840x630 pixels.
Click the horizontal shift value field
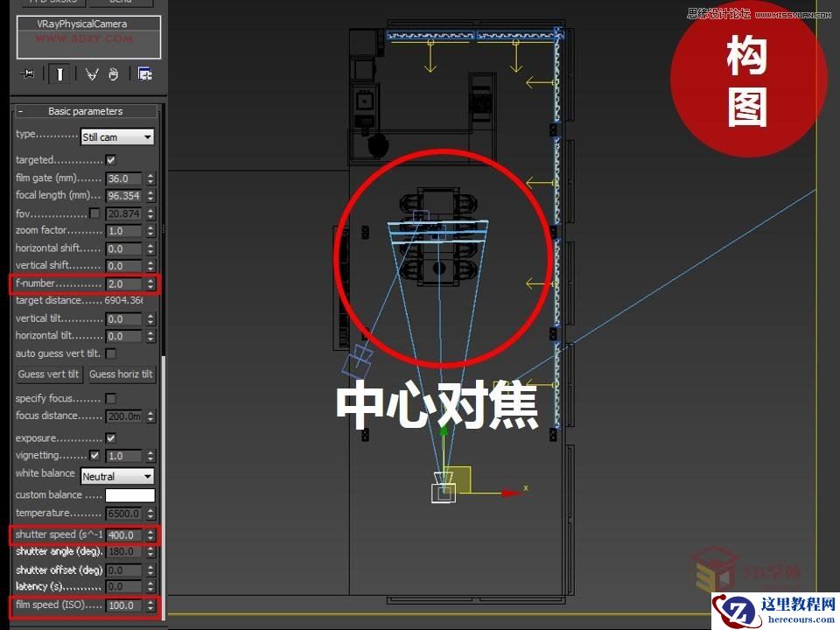coord(123,248)
